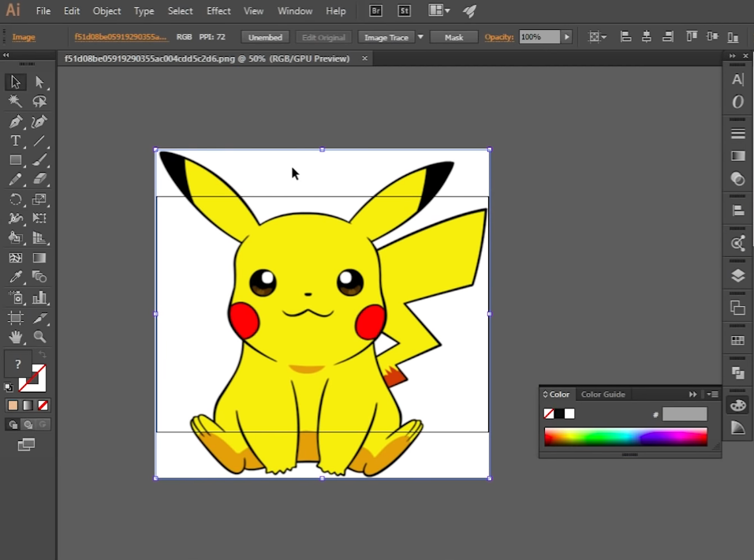Pick the Zoom magnifier tool
The image size is (754, 560).
click(39, 337)
